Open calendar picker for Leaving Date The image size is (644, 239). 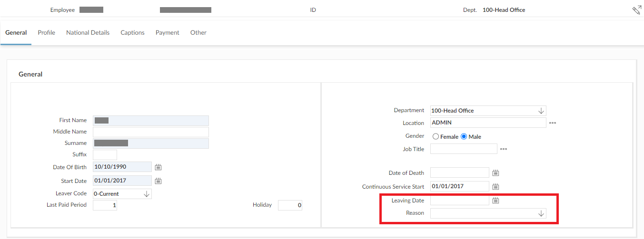tap(495, 201)
